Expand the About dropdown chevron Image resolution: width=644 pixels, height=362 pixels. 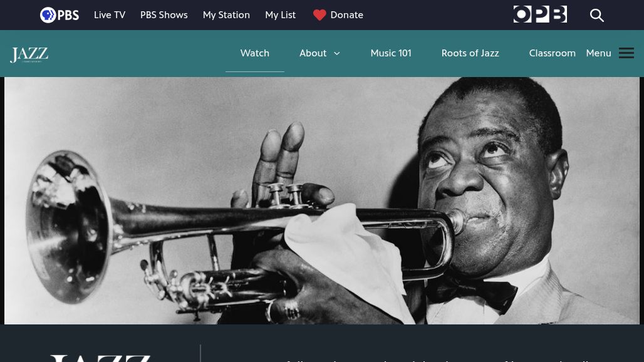coord(337,53)
